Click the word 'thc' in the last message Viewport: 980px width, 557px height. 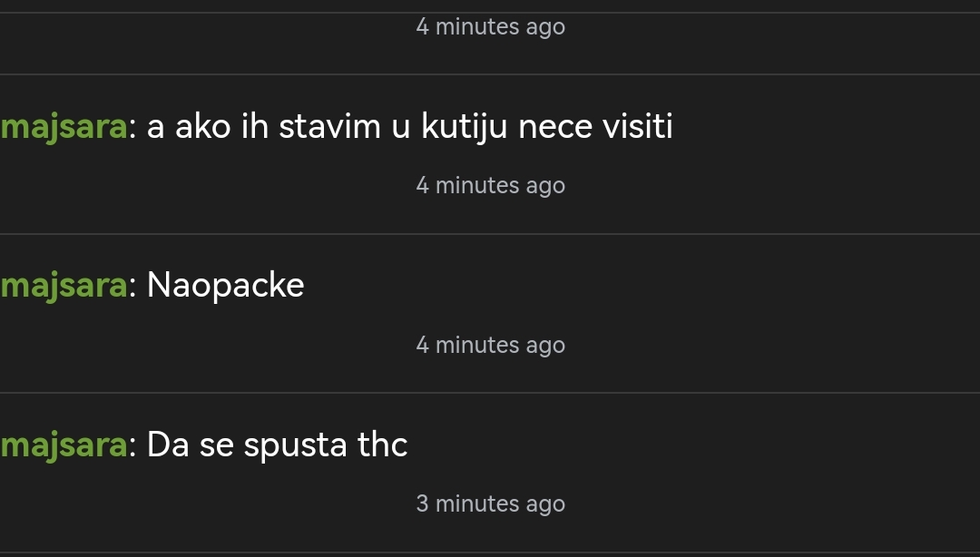383,445
